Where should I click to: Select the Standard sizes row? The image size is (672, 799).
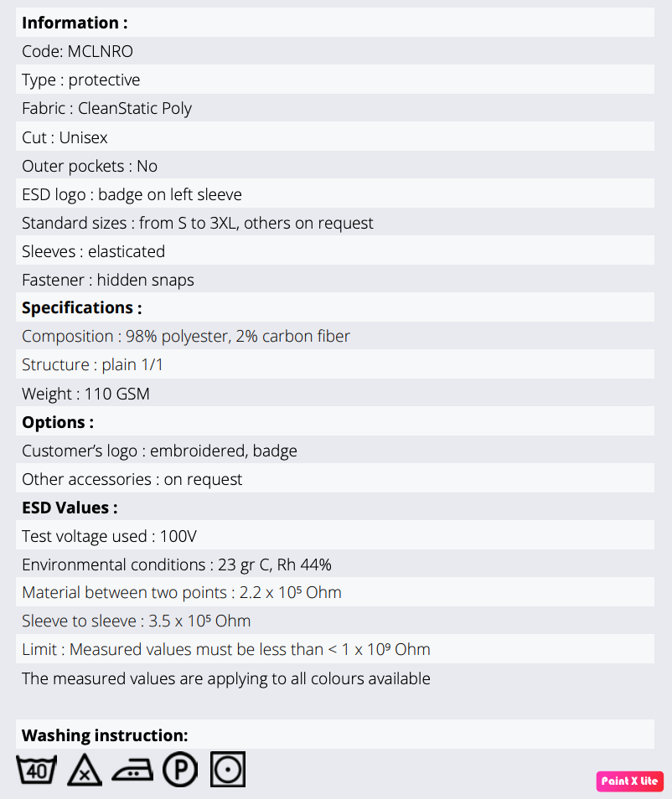pyautogui.click(x=198, y=223)
